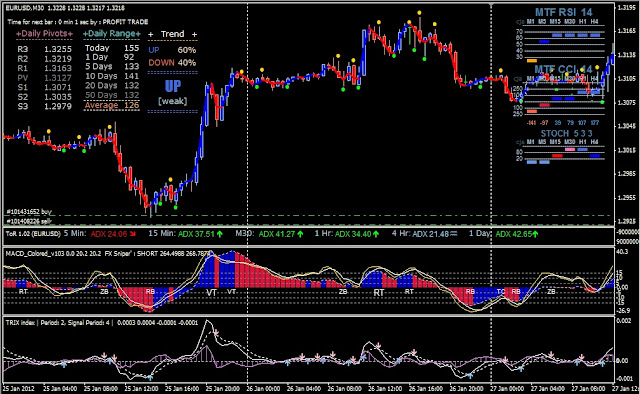Click the red down arrow beside ADX 24.06
Viewport: 640px width, 394px height.
pyautogui.click(x=133, y=234)
